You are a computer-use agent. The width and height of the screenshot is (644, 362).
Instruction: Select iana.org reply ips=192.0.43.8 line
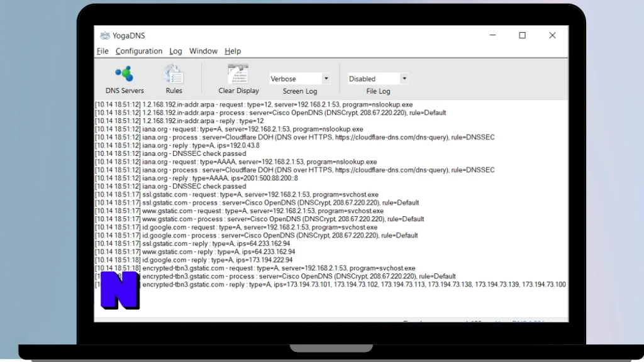177,146
